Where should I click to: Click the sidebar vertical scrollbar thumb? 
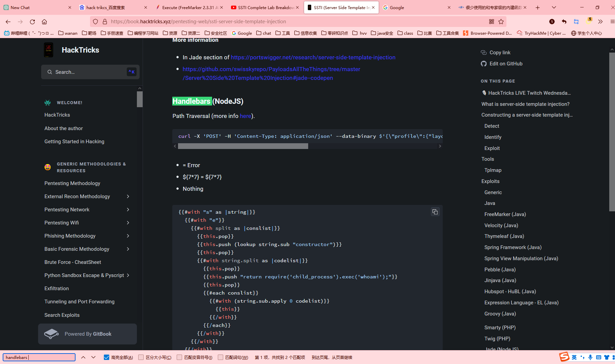[x=140, y=99]
